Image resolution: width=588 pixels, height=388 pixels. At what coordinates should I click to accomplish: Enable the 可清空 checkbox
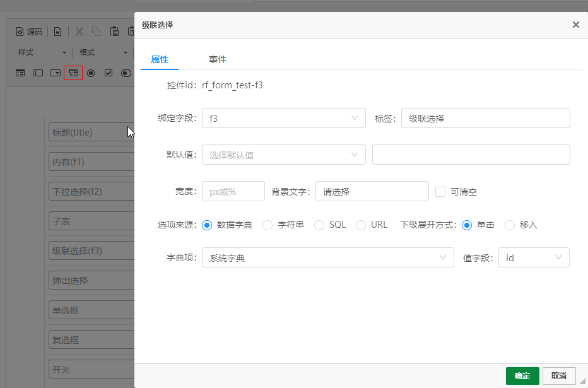440,192
